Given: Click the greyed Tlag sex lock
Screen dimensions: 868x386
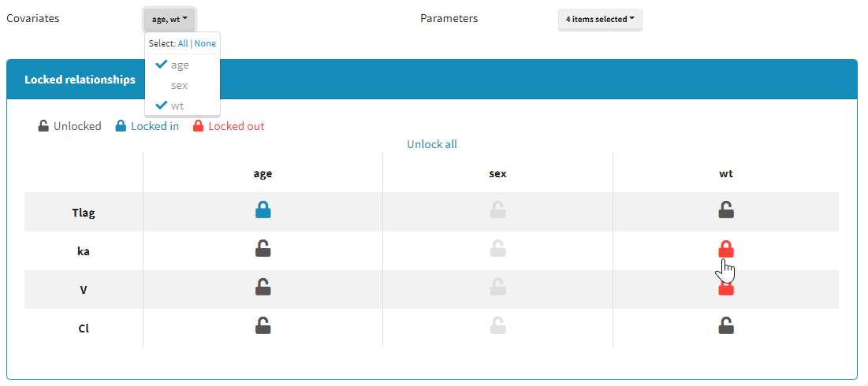Looking at the screenshot, I should [497, 210].
